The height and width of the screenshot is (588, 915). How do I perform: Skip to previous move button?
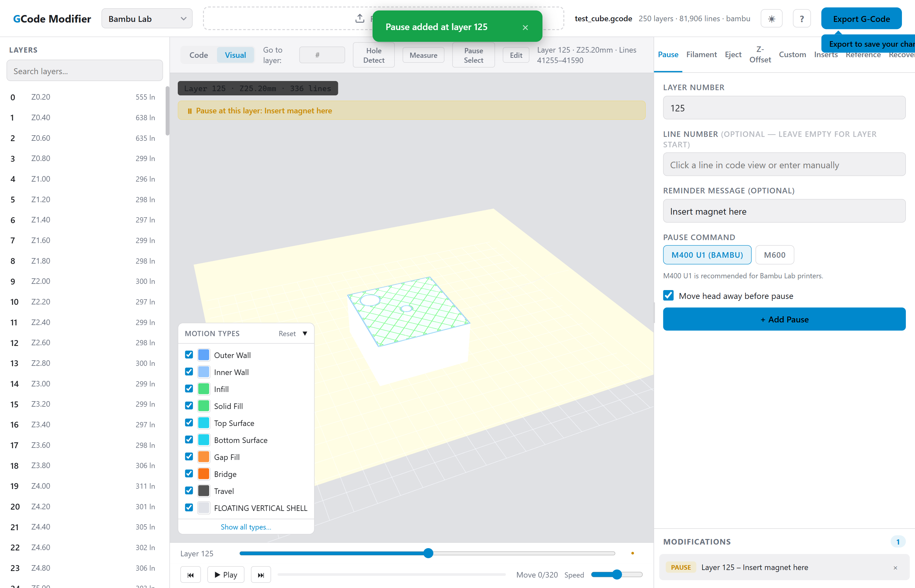[191, 575]
